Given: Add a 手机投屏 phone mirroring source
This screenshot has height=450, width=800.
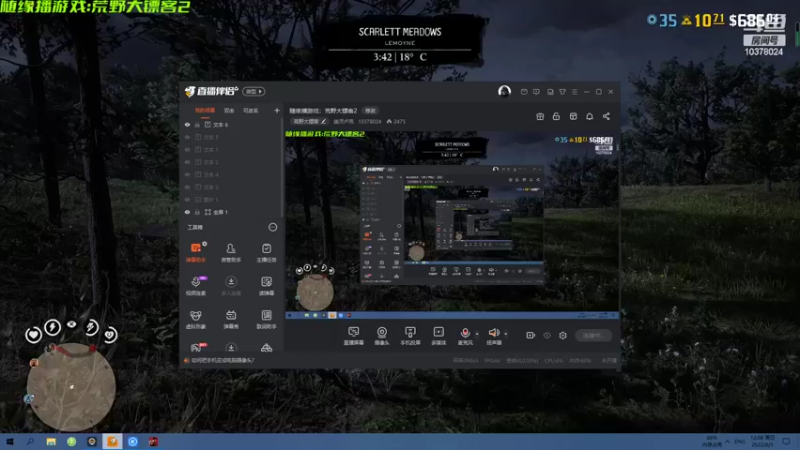Looking at the screenshot, I should point(410,336).
